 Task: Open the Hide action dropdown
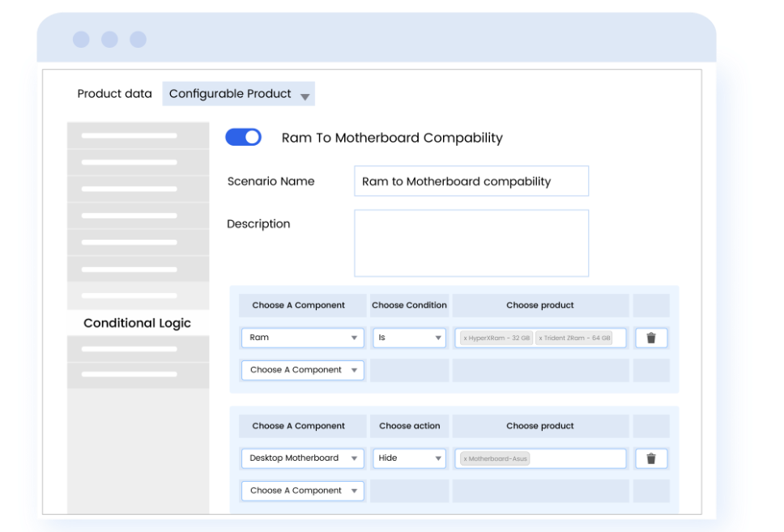[409, 458]
